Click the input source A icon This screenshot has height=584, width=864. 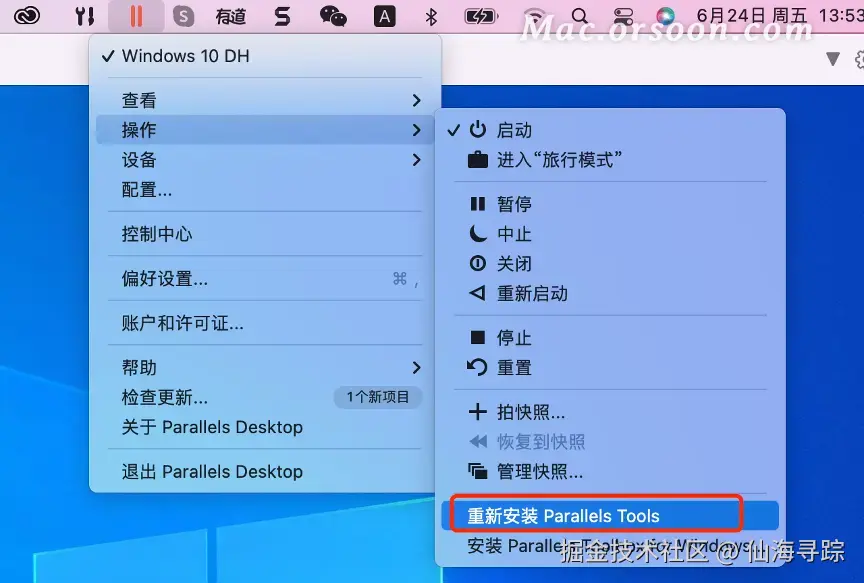(x=385, y=17)
